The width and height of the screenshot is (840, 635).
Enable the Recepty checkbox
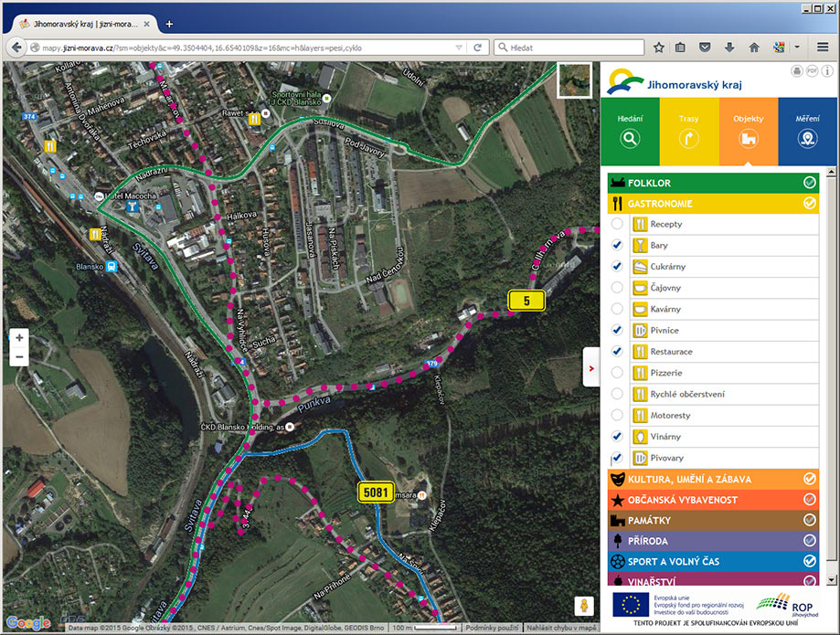[x=617, y=224]
